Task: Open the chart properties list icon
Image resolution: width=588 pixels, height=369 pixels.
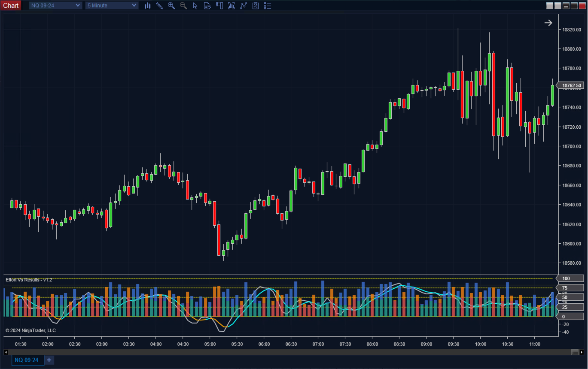Action: (x=268, y=6)
